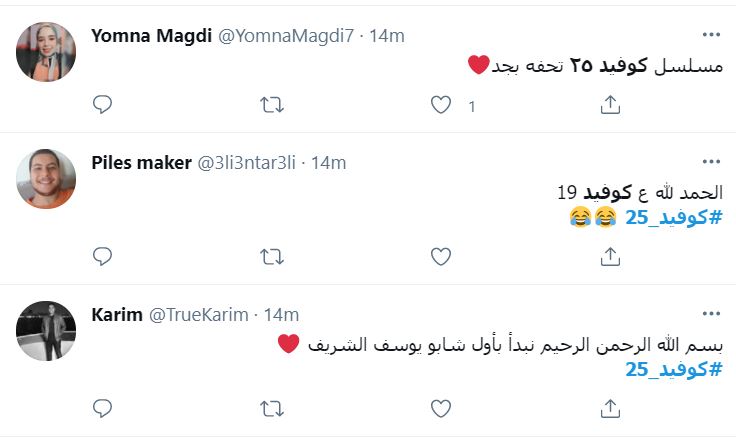
Task: Like Karim's tweet
Action: pos(441,408)
